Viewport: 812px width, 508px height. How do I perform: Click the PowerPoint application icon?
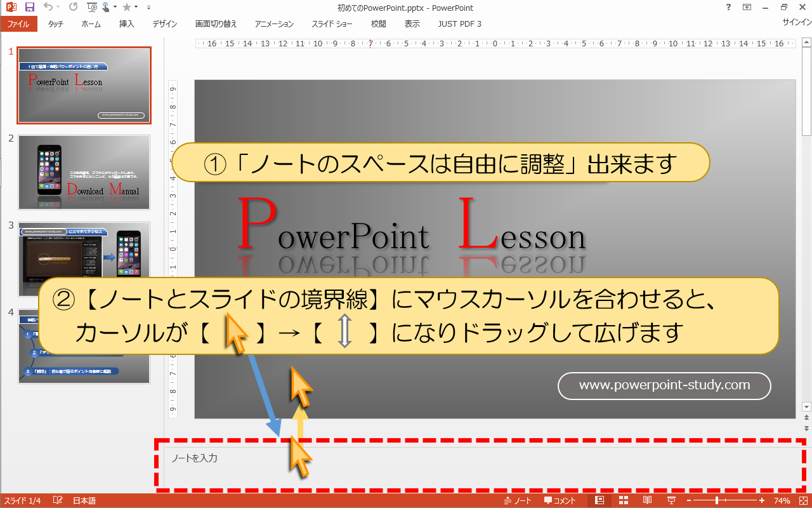(11, 8)
